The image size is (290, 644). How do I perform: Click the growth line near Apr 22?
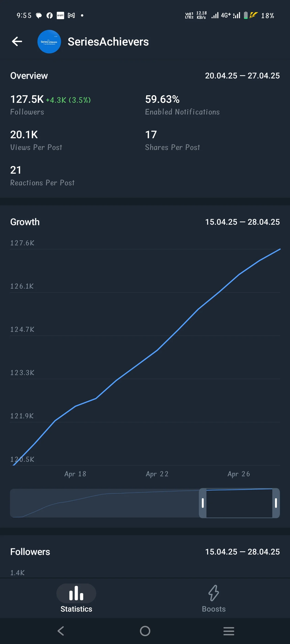coord(157,350)
